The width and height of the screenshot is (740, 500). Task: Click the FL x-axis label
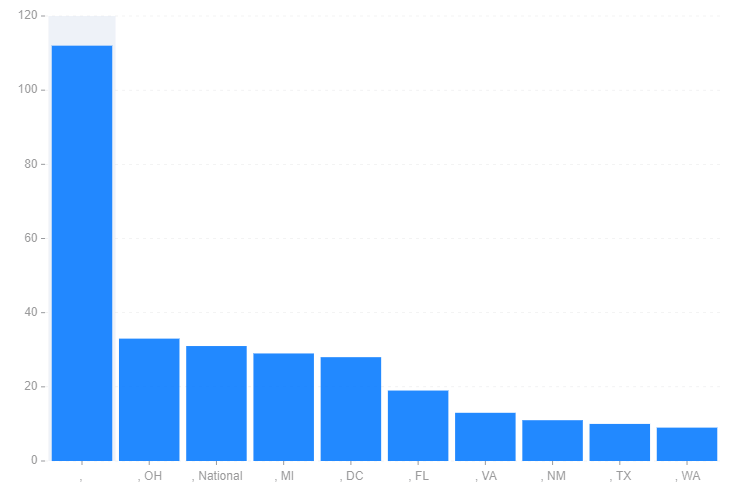(419, 476)
